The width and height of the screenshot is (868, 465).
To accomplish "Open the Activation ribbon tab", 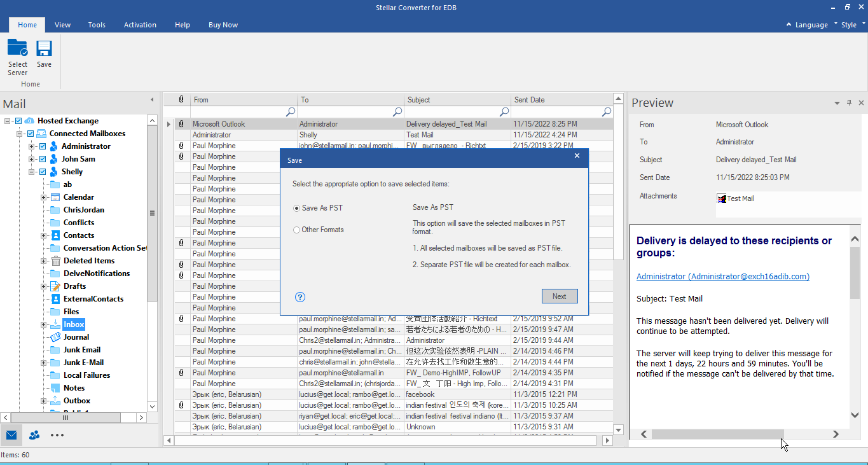I will point(140,25).
